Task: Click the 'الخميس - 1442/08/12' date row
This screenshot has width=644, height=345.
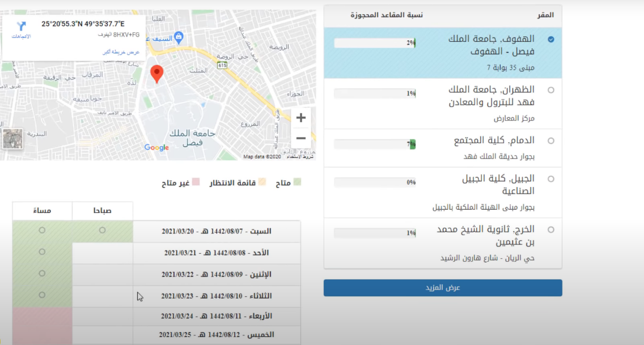Action: [x=217, y=335]
